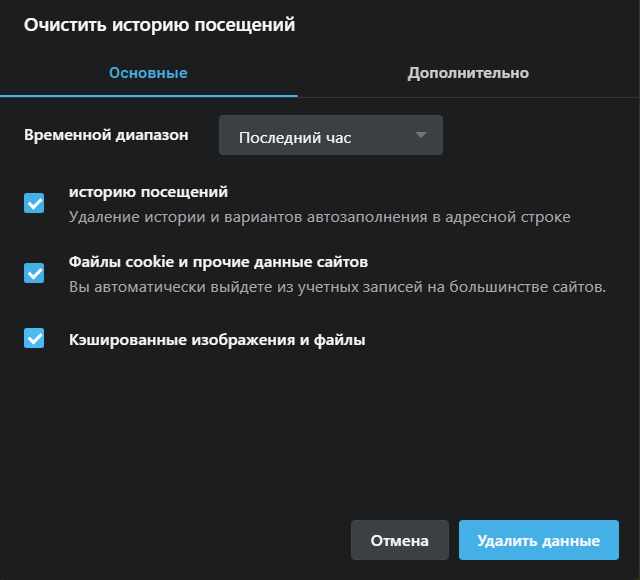Toggle the Файлы cookie checkbox

pyautogui.click(x=35, y=273)
